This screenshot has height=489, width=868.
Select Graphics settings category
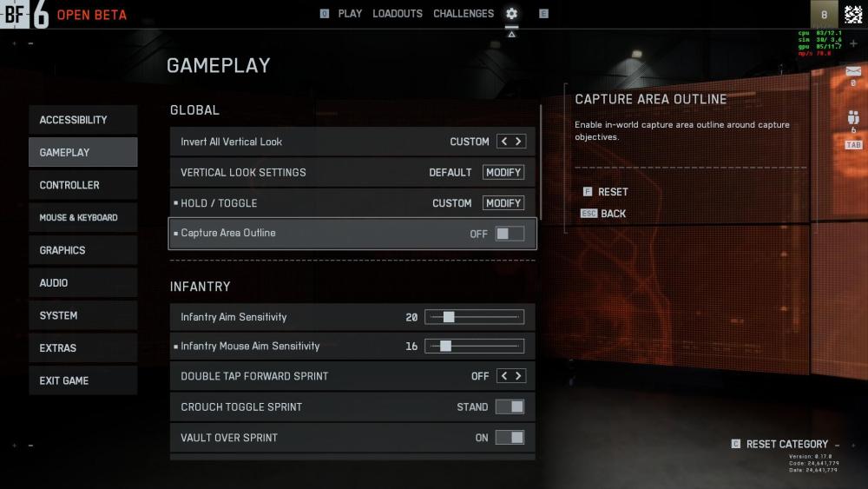[x=83, y=250]
